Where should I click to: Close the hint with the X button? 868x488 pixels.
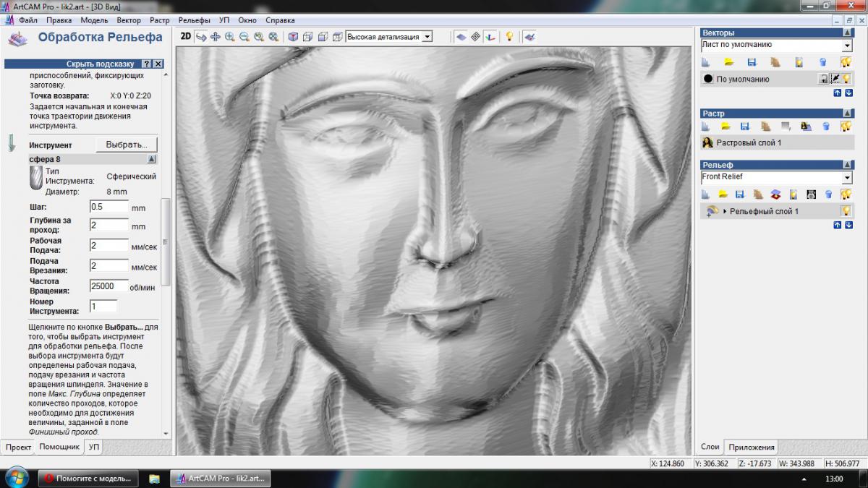tap(158, 64)
